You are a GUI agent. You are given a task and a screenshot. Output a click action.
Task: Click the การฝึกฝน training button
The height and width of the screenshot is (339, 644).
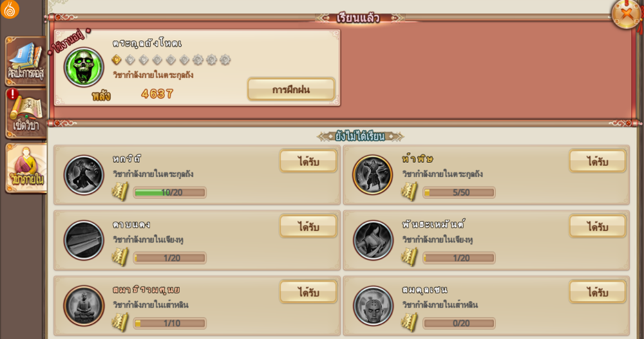point(291,89)
